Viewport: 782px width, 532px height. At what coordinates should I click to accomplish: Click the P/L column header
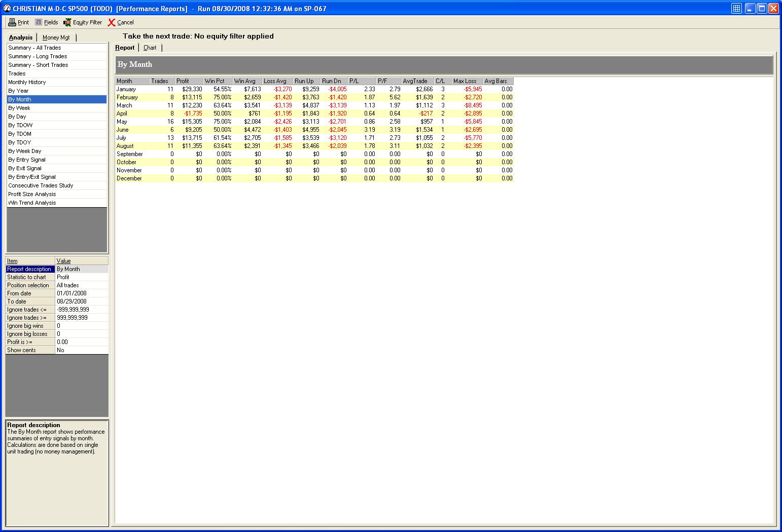click(x=362, y=81)
